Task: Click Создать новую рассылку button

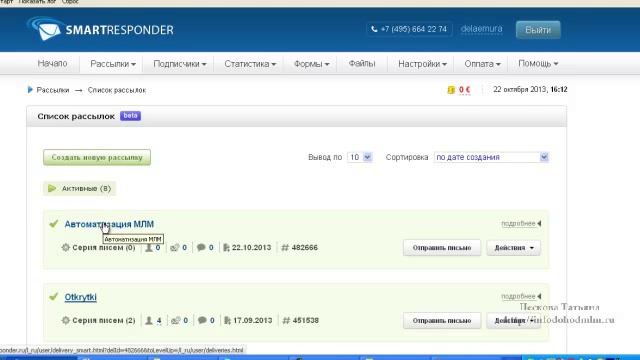Action: point(97,157)
